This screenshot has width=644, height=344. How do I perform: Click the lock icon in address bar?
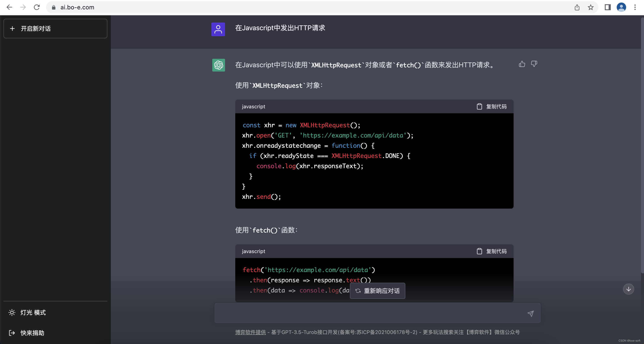[53, 7]
